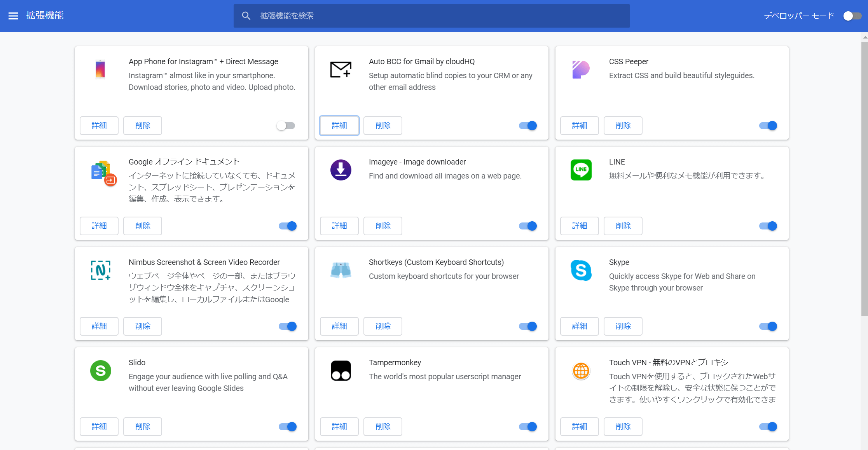The width and height of the screenshot is (868, 450).
Task: Open LINE extension details
Action: click(580, 226)
